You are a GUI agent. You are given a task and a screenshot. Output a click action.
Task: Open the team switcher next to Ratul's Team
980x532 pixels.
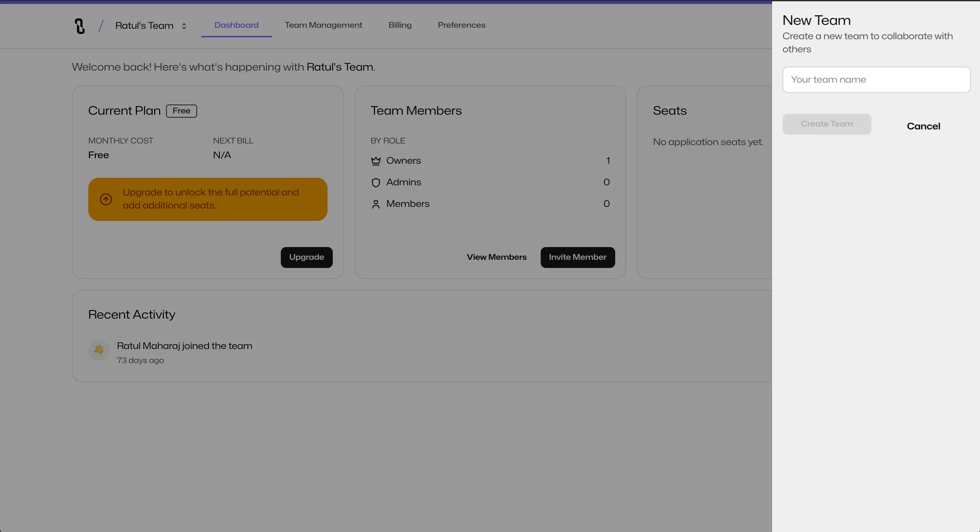(x=184, y=26)
